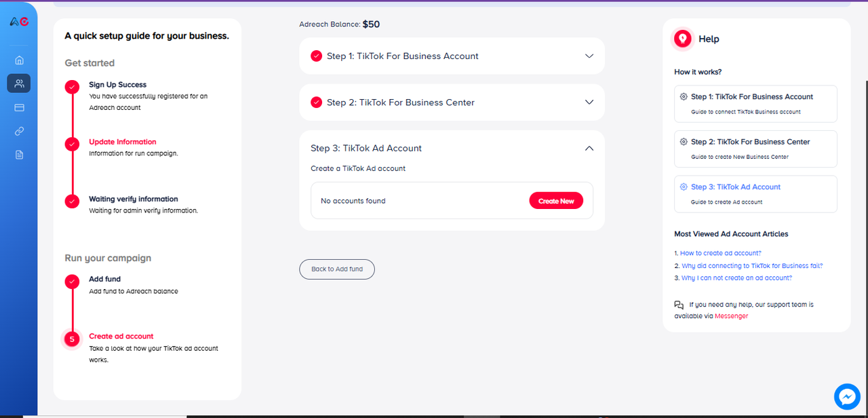This screenshot has height=418, width=868.
Task: Expand Step 2 TikTok For Business Center
Action: point(589,102)
